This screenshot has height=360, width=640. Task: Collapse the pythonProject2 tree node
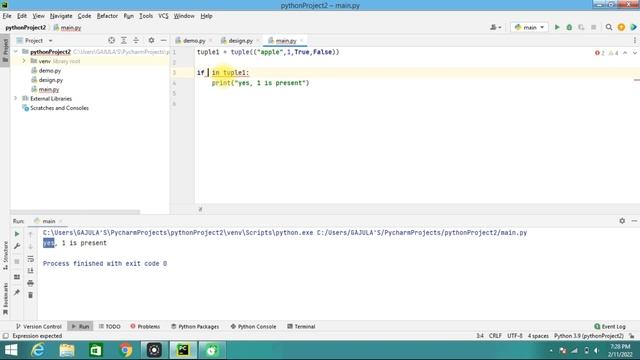point(16,52)
